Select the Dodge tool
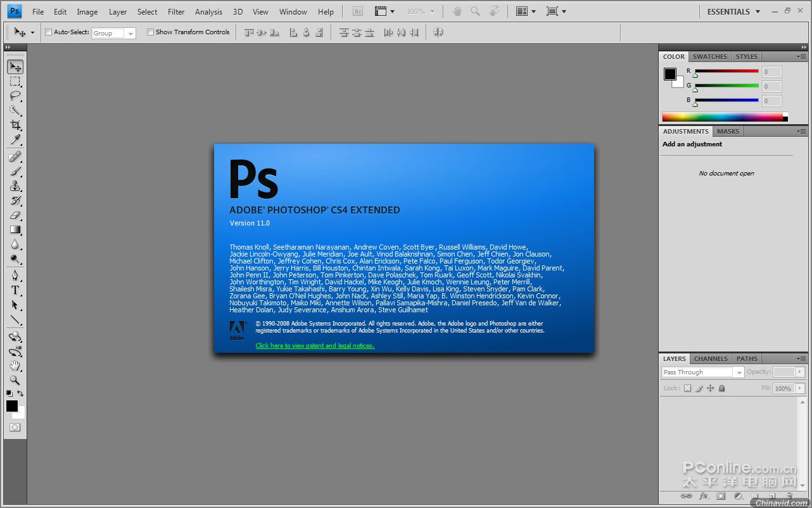This screenshot has width=812, height=508. 15,258
